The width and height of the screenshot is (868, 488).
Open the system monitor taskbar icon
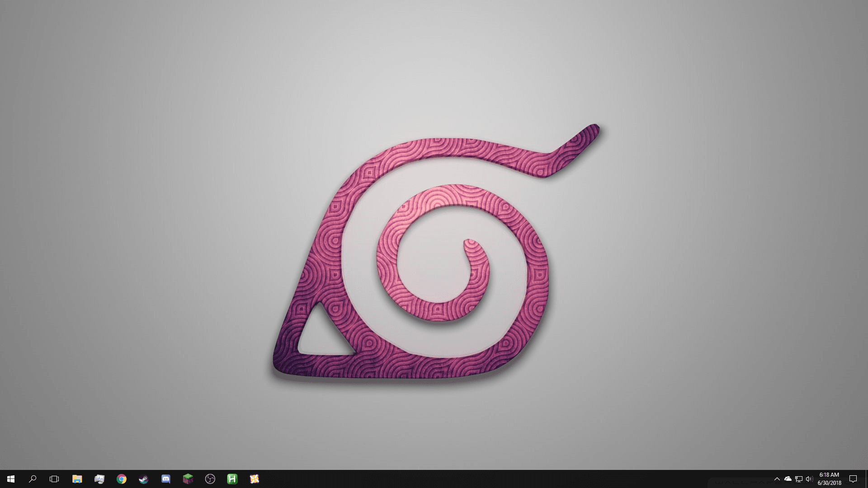(x=99, y=479)
